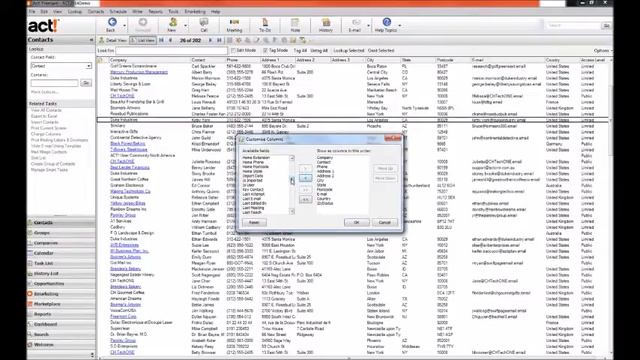Click the Available fields scrollbar thumb
Image resolution: width=640 pixels, height=360 pixels.
click(x=292, y=180)
